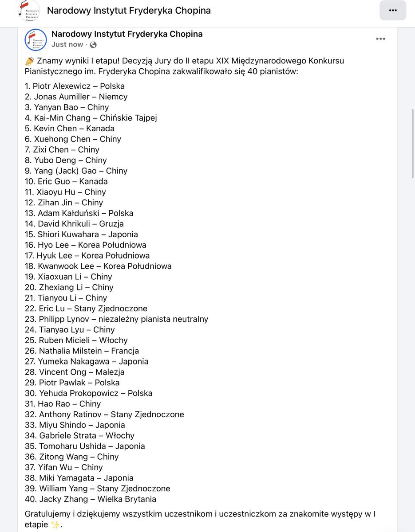Image resolution: width=415 pixels, height=532 pixels.
Task: Click the post author's circular profile avatar
Action: pyautogui.click(x=36, y=39)
